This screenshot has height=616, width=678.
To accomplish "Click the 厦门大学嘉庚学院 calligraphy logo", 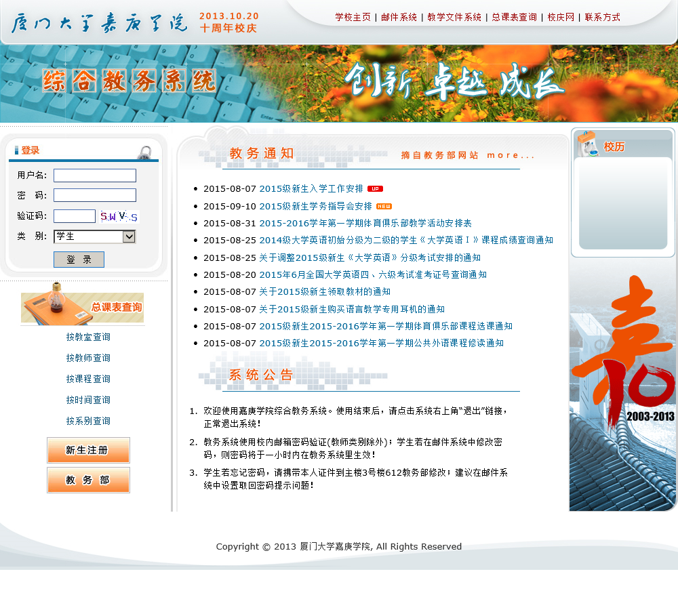I will (100, 22).
